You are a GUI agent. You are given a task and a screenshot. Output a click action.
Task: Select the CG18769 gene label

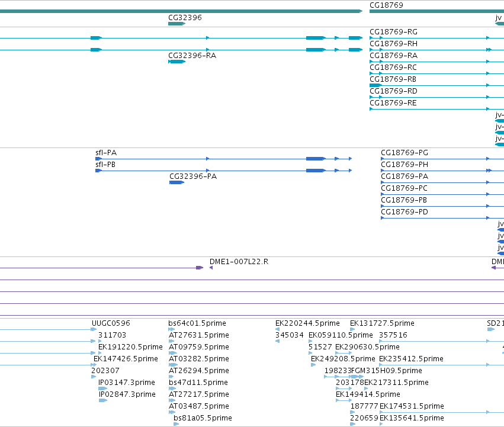(x=386, y=5)
